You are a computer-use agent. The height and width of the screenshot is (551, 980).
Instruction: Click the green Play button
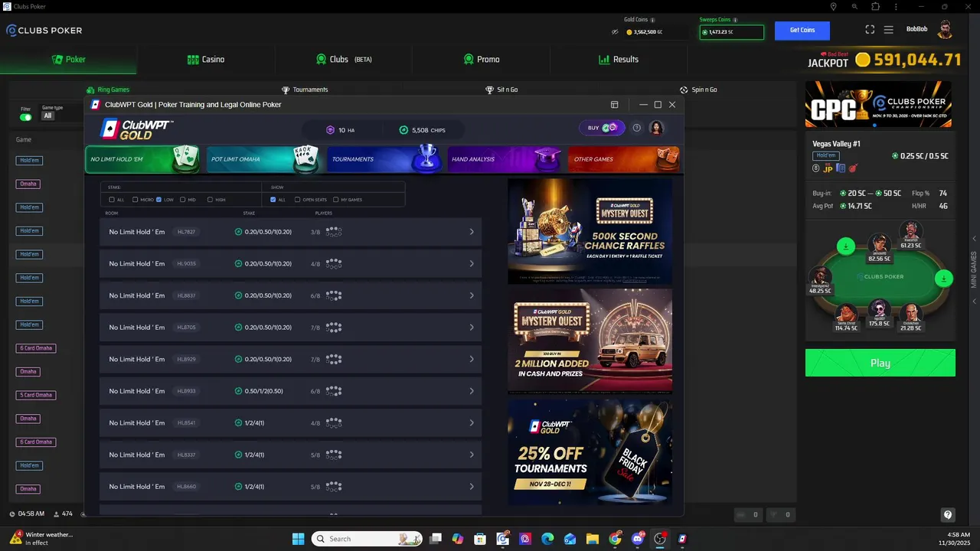click(880, 363)
